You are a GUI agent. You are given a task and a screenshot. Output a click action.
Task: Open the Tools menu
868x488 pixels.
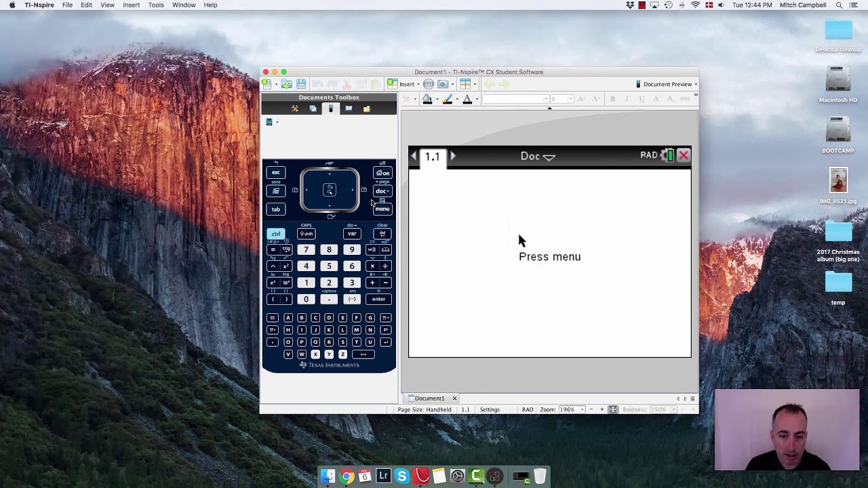tap(156, 5)
